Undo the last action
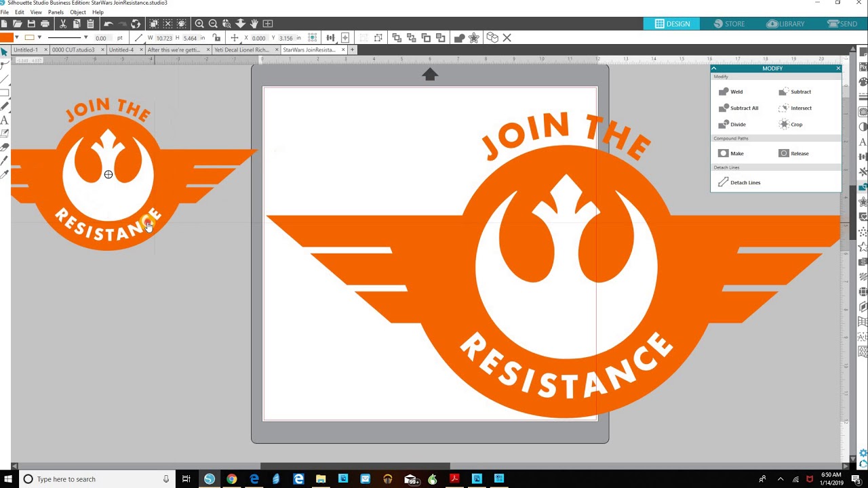This screenshot has width=868, height=488. point(108,24)
